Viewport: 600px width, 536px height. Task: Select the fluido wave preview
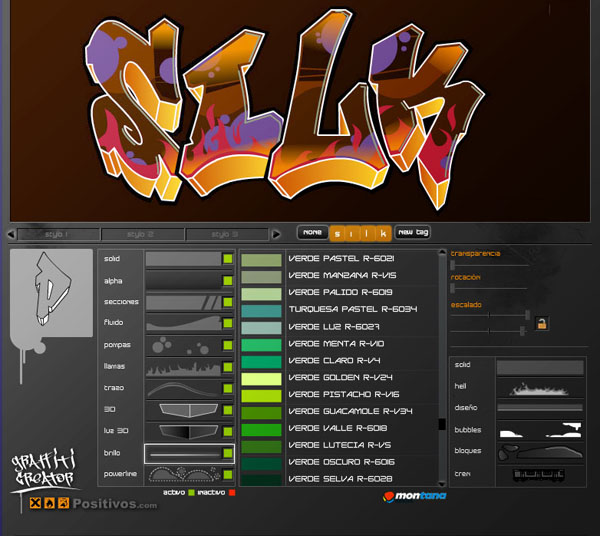[x=183, y=323]
